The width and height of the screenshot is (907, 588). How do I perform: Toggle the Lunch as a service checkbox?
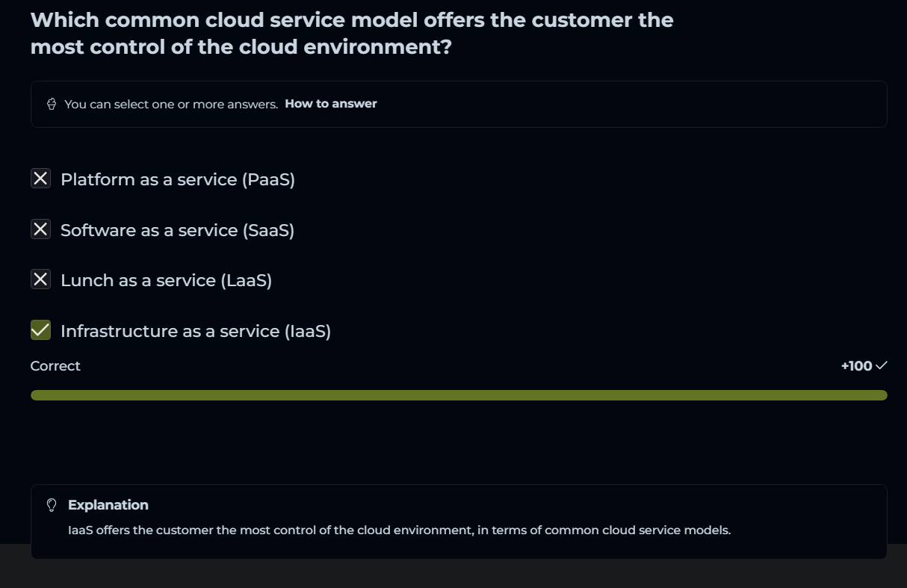[40, 279]
